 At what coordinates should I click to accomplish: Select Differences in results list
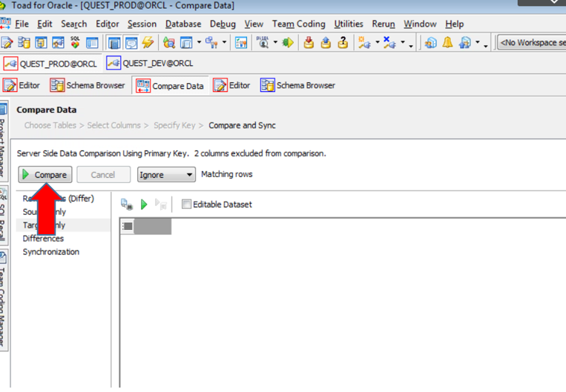coord(43,239)
